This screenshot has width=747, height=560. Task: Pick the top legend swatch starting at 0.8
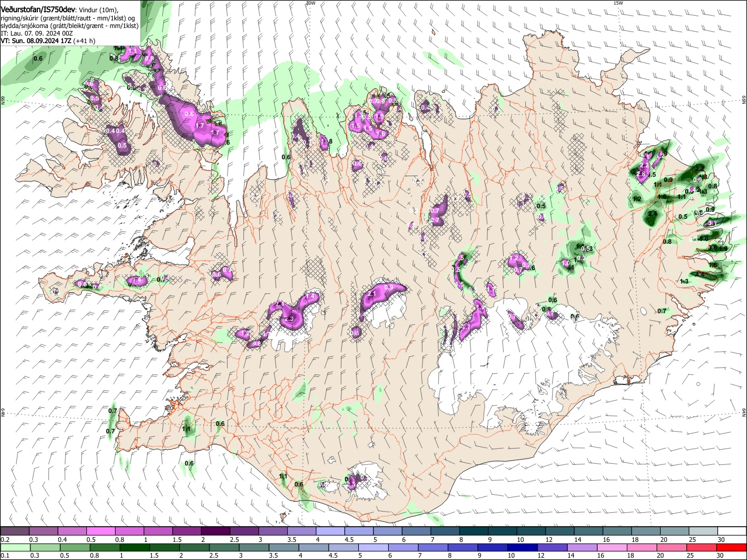129,531
